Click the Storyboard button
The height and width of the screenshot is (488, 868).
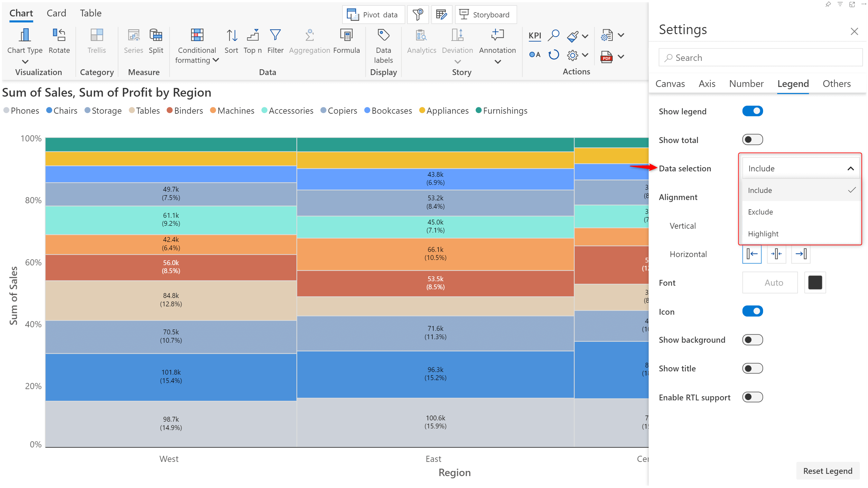(x=486, y=14)
